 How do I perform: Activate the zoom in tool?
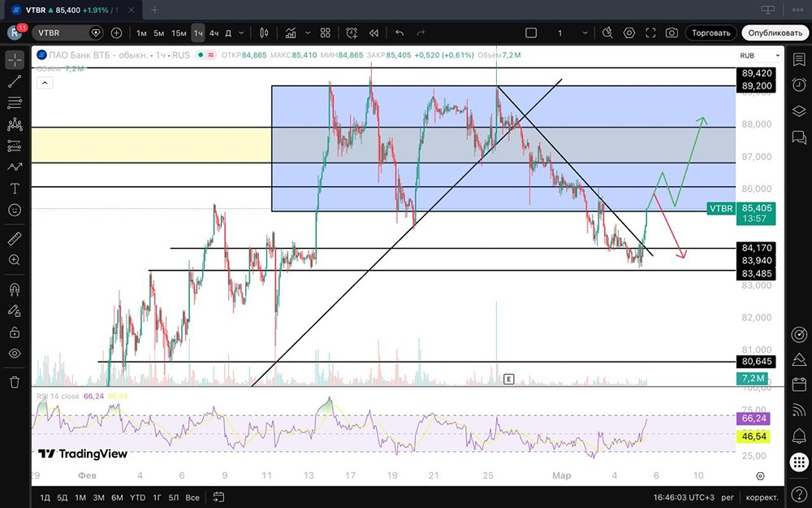pos(15,260)
